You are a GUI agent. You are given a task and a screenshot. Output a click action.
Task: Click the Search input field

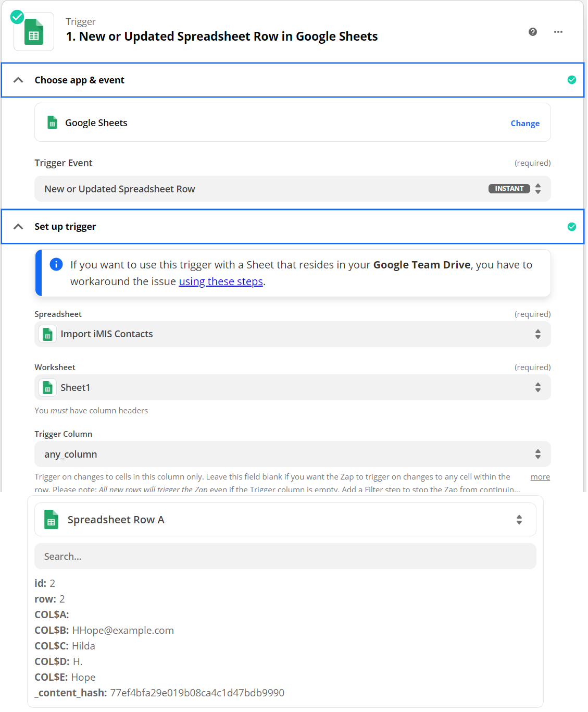click(285, 556)
